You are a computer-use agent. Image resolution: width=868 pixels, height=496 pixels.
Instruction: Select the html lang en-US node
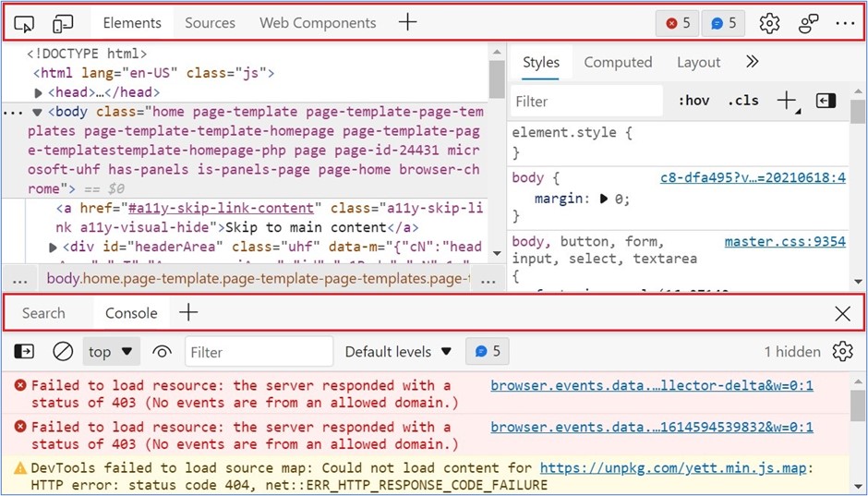[153, 74]
